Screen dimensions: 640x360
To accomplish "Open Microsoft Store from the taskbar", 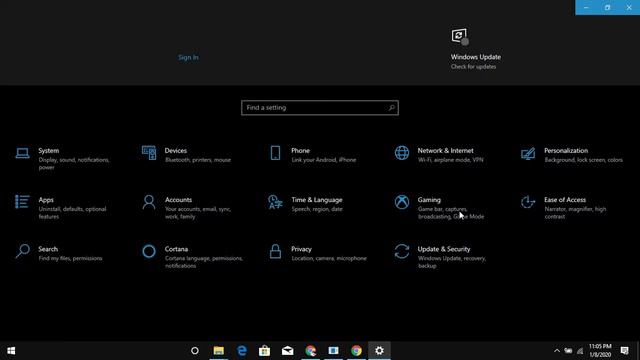I will tap(264, 351).
